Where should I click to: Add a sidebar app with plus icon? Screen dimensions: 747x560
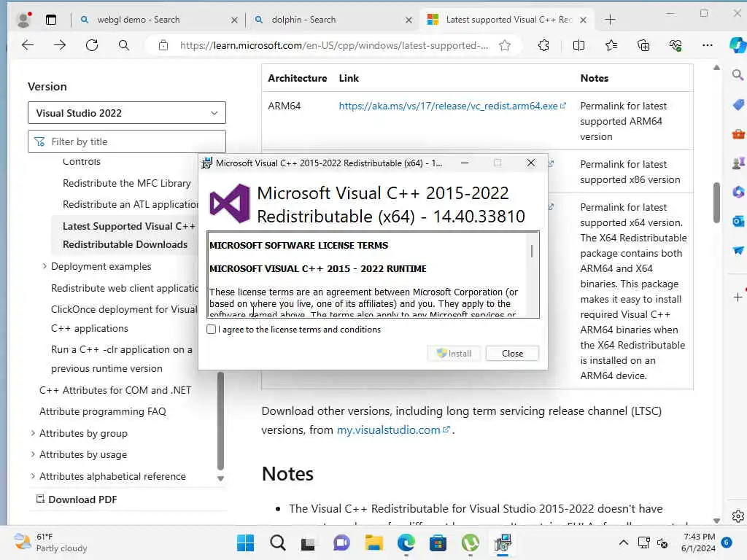tap(738, 297)
